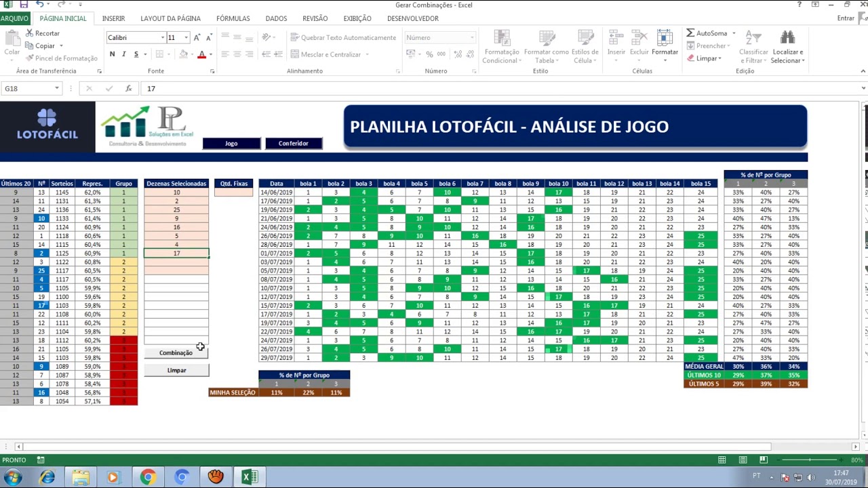Screen dimensions: 868x488
Task: Click the percent style icon
Action: pyautogui.click(x=429, y=54)
